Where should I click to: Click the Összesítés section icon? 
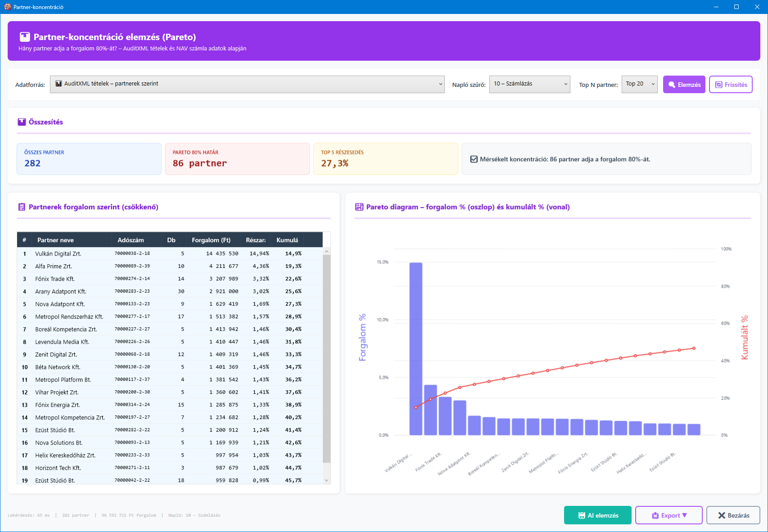pyautogui.click(x=22, y=122)
